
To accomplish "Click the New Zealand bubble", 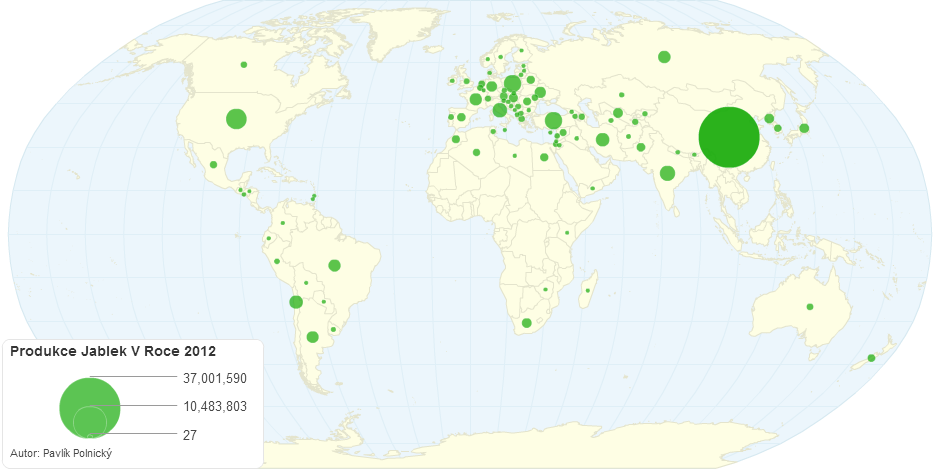I will [871, 358].
